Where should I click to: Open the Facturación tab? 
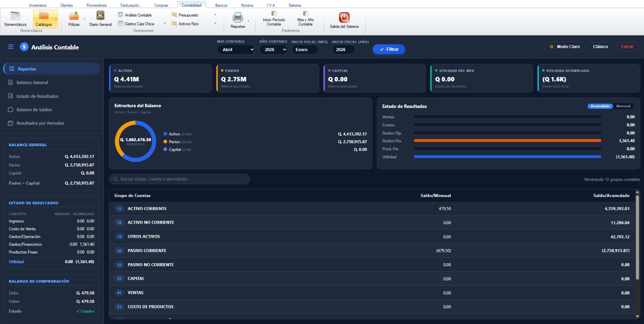(x=130, y=5)
